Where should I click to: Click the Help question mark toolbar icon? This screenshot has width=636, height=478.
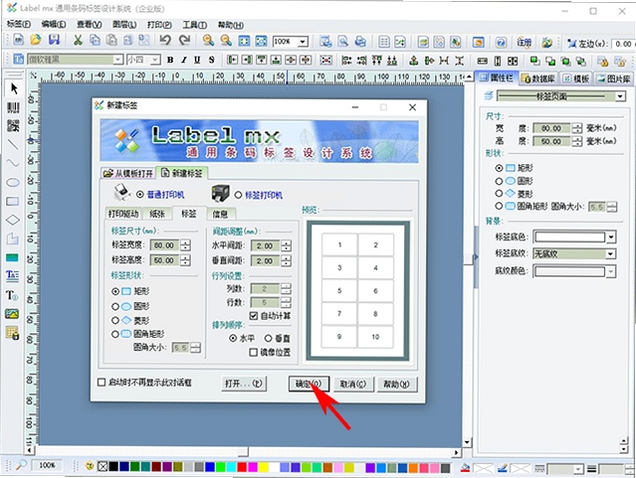pyautogui.click(x=501, y=42)
